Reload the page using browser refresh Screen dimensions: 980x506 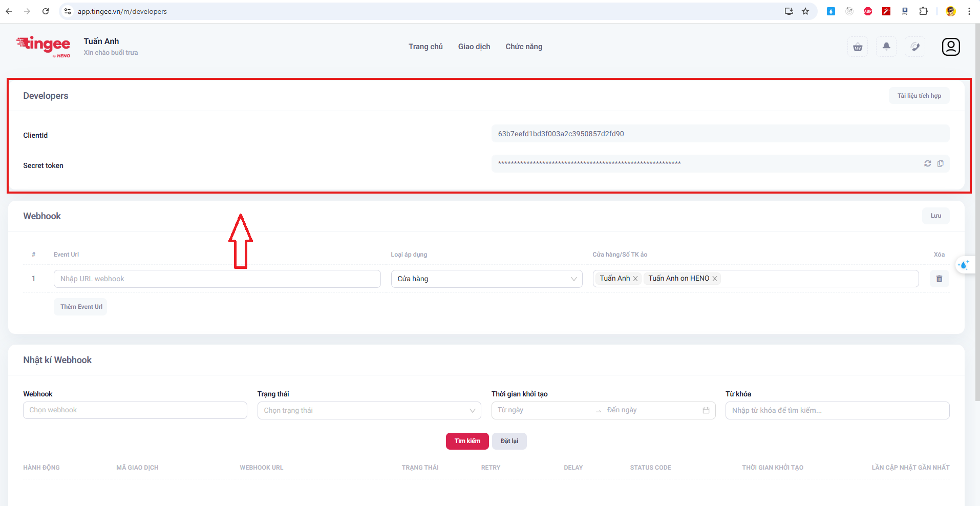point(46,11)
